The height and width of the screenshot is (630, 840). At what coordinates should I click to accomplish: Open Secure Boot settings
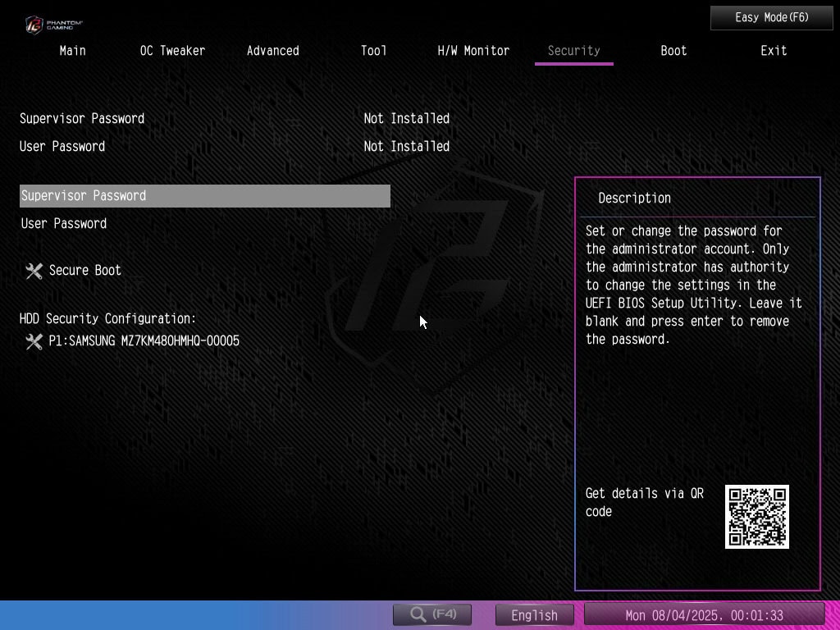click(84, 271)
